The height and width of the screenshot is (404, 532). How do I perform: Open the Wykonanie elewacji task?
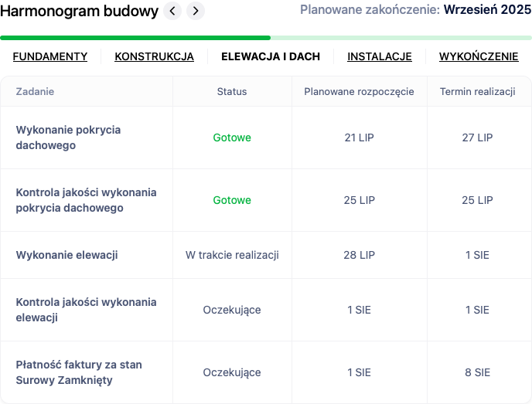(66, 255)
